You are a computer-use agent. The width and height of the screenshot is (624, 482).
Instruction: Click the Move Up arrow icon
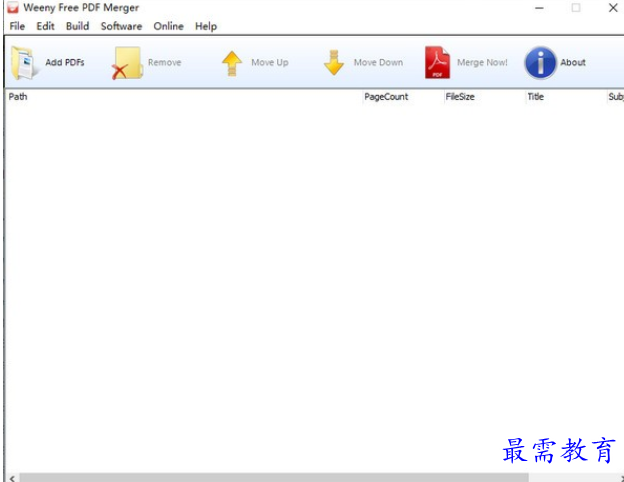[x=232, y=63]
